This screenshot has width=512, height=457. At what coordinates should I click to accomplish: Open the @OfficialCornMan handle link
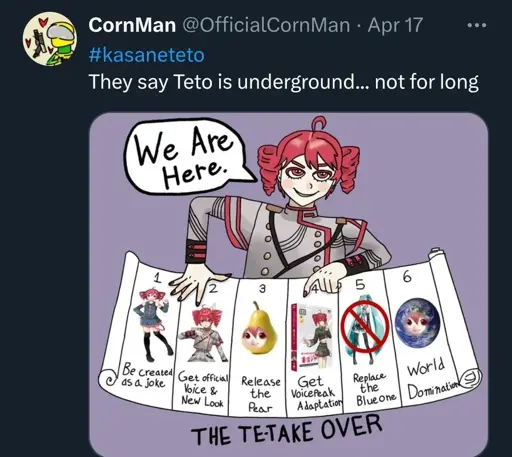(265, 25)
